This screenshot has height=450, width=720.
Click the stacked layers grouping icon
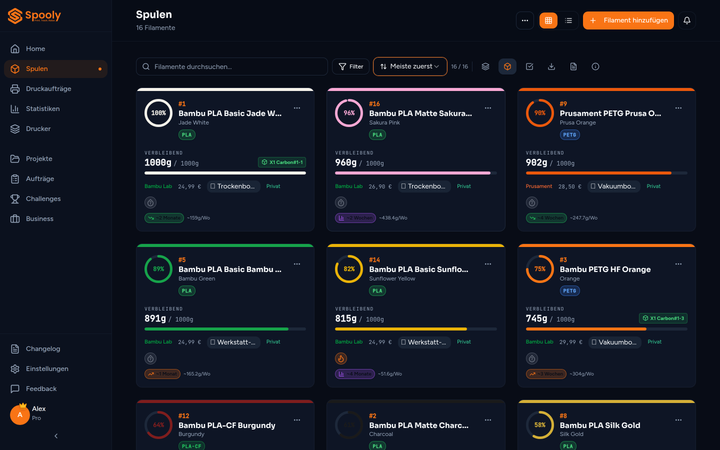pyautogui.click(x=485, y=67)
